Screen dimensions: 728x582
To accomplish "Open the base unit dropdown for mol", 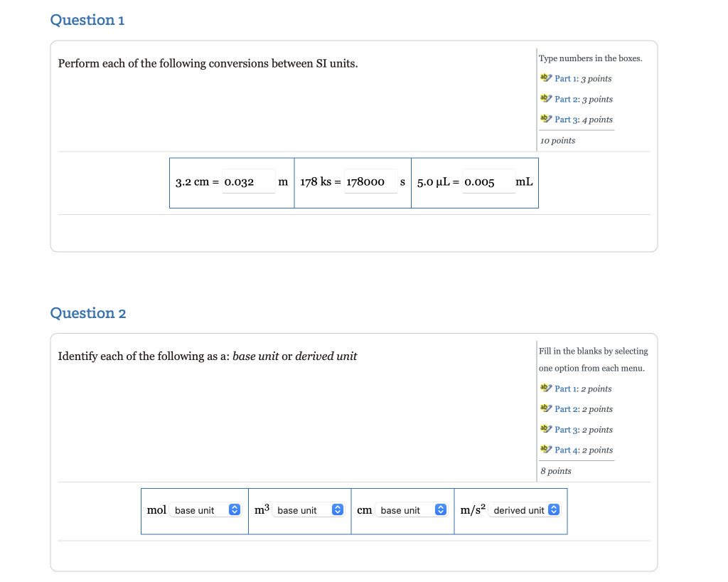I will pos(205,509).
